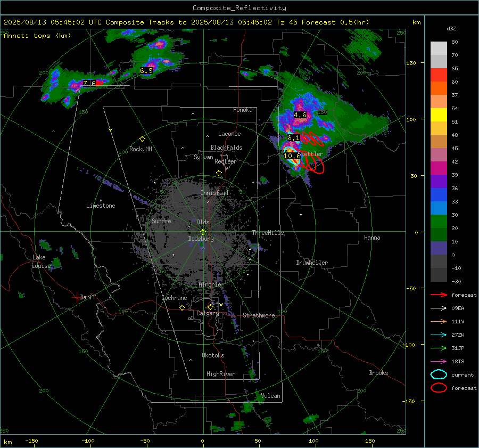479x448 pixels.
Task: Pick the red swatch in dBZ scale
Action: (x=439, y=75)
